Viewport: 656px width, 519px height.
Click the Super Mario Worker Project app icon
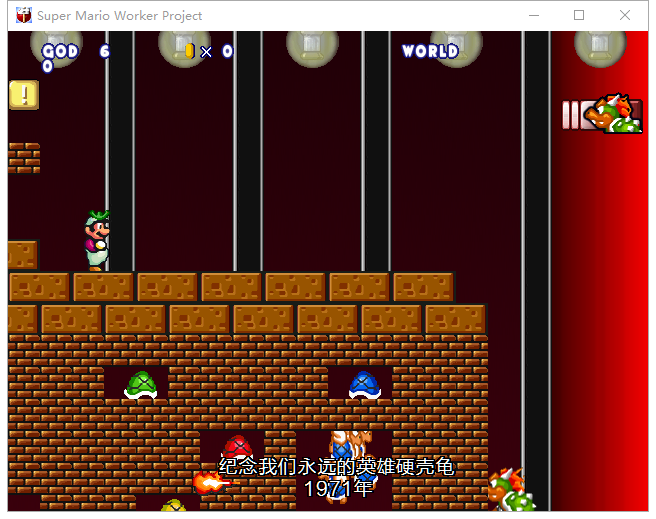[24, 15]
